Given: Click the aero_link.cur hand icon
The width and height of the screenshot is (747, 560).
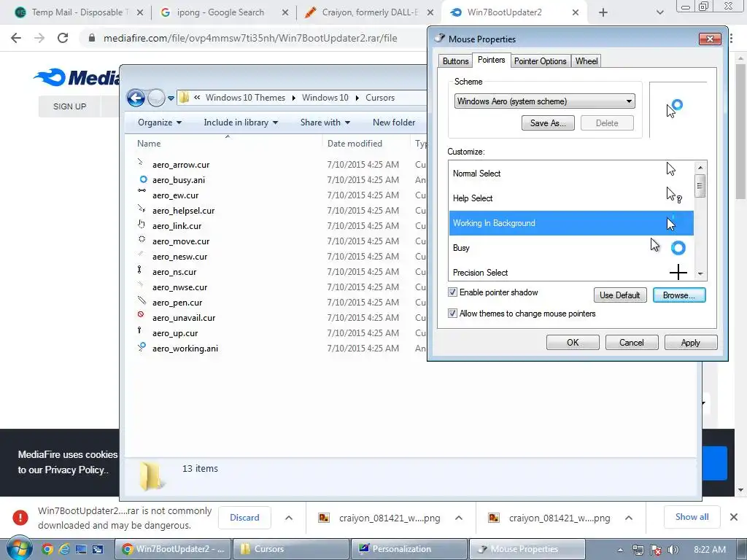Looking at the screenshot, I should tap(142, 225).
